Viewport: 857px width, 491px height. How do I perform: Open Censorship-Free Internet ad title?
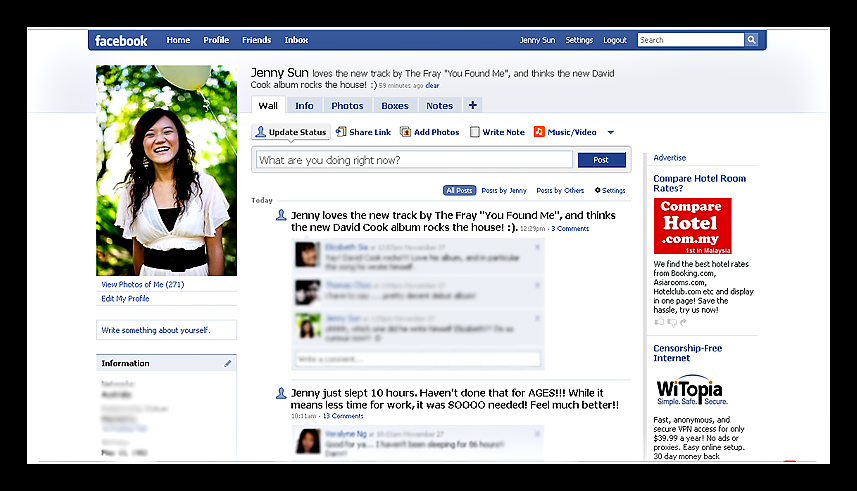pyautogui.click(x=688, y=353)
